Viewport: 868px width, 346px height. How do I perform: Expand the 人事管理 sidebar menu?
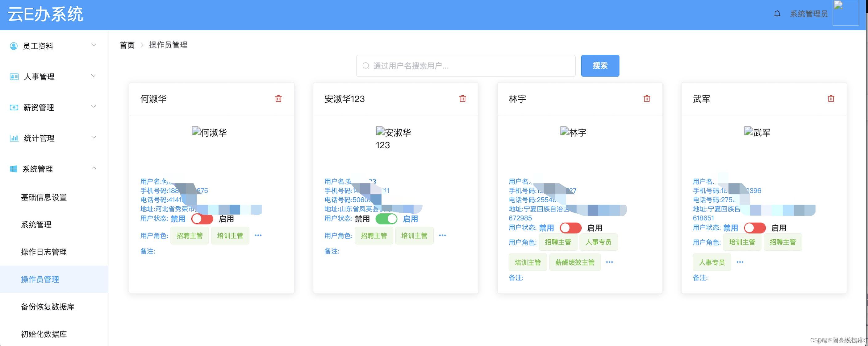click(x=52, y=77)
